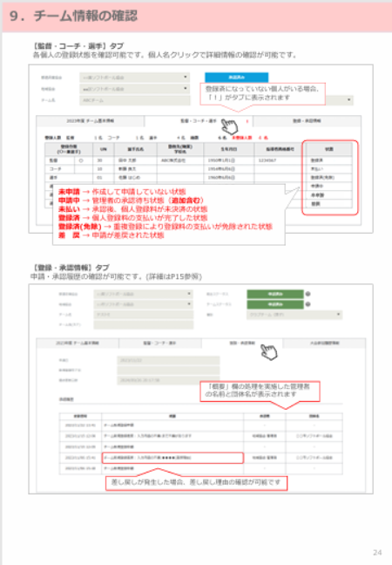The width and height of the screenshot is (392, 565).
Task: Expand the dropdown right of the upper callout
Action: (x=340, y=99)
